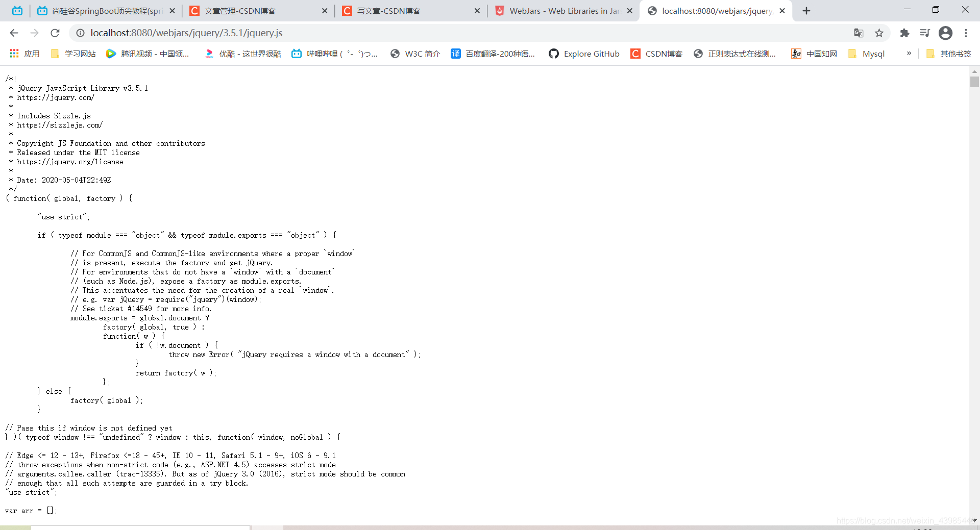980x530 pixels.
Task: Click the line '( function( global, factory ) {'
Action: point(69,198)
